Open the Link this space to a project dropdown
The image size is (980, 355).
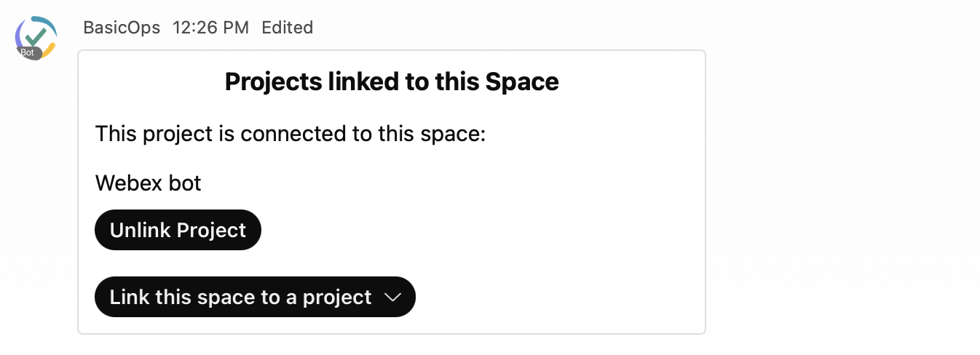tap(255, 297)
